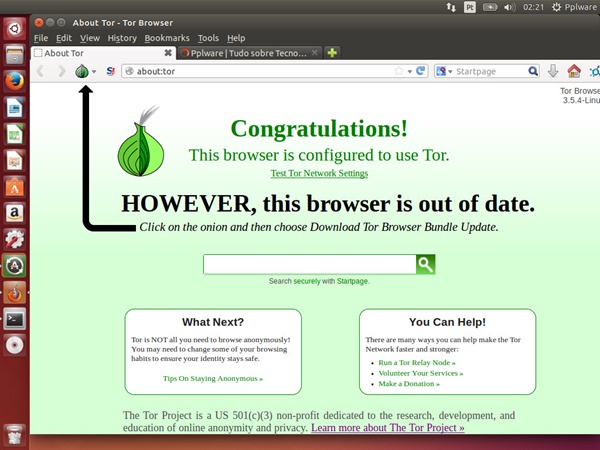Image resolution: width=600 pixels, height=450 pixels.
Task: Open the network indicator in the top panel
Action: click(x=451, y=7)
